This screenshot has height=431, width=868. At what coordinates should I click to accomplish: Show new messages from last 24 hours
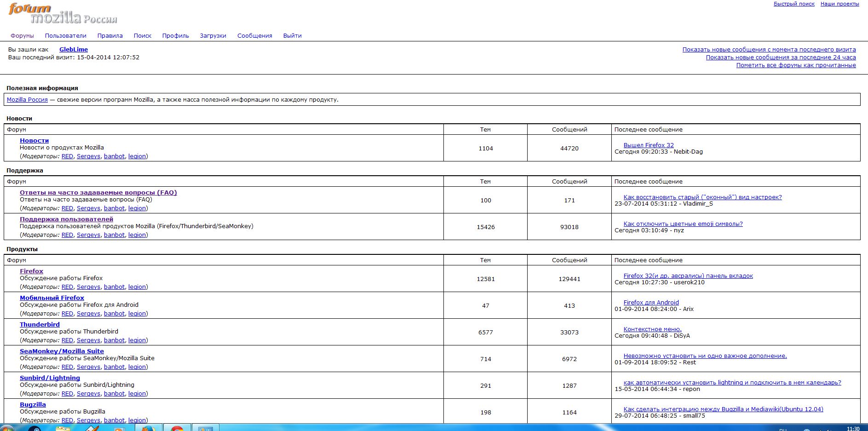[781, 57]
